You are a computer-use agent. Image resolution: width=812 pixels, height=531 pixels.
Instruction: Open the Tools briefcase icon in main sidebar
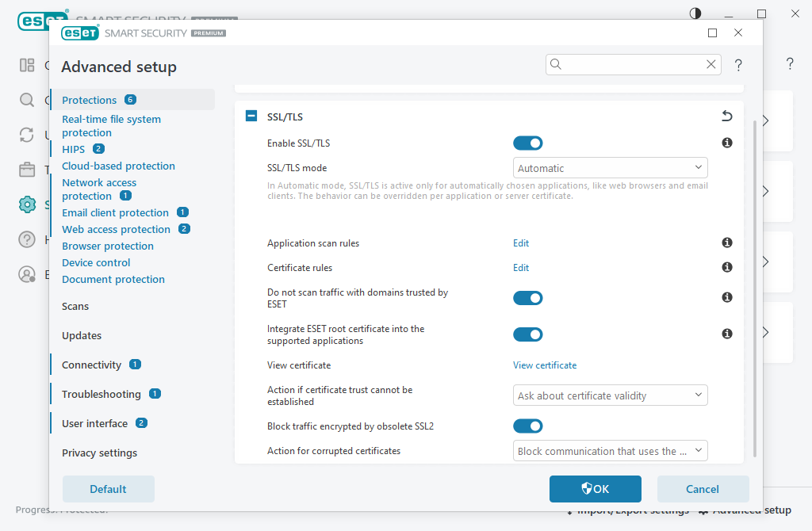pos(27,170)
